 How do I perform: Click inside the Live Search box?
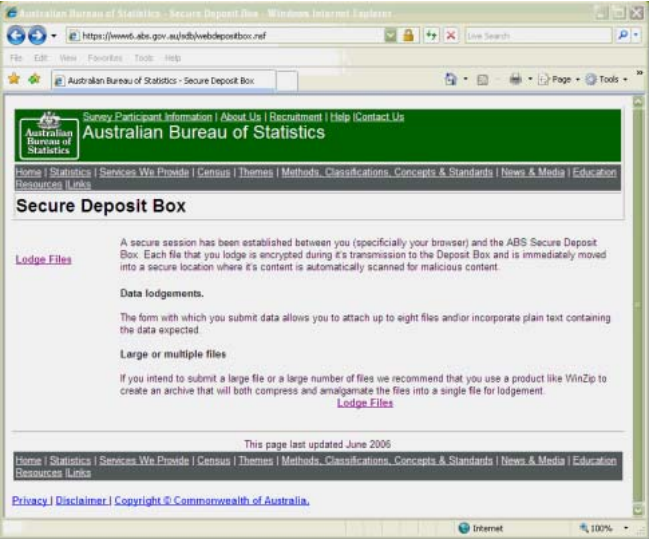coord(538,36)
